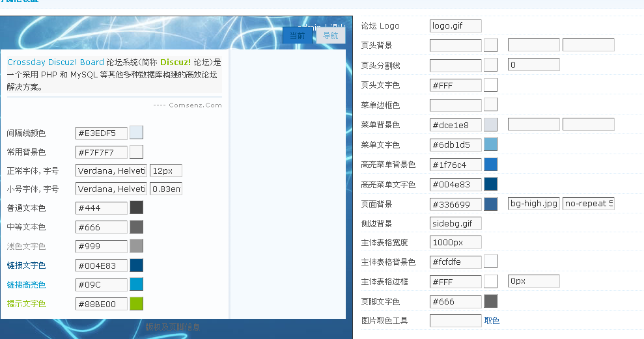Edit the 页脚文字色 field #666
The image size is (644, 339).
(x=455, y=302)
